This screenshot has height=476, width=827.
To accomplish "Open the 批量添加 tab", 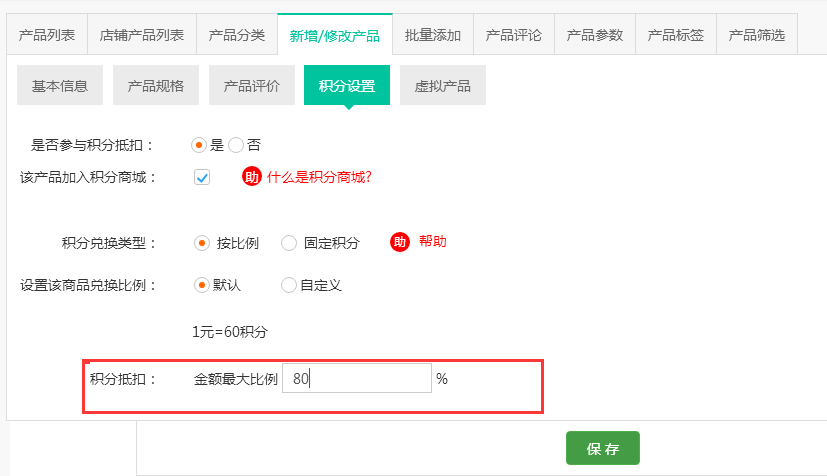I will pos(433,35).
